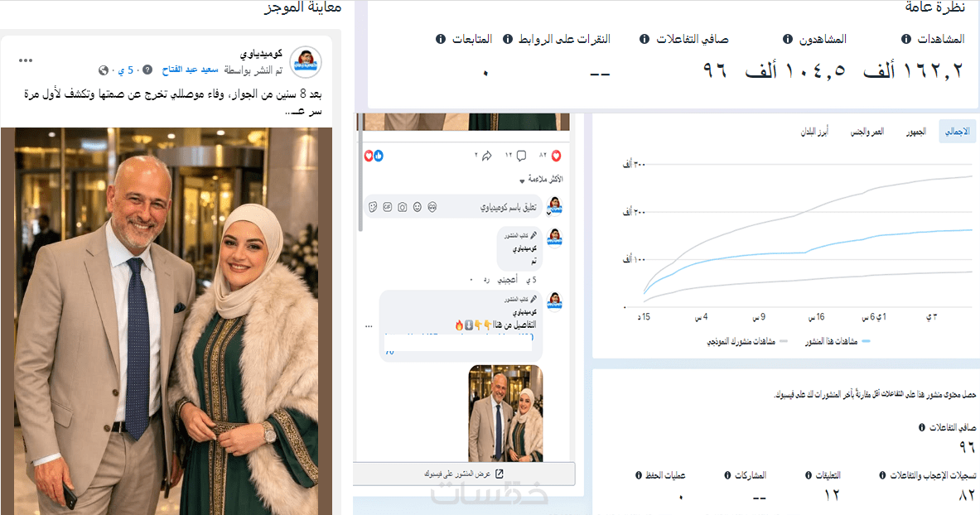The width and height of the screenshot is (980, 515).
Task: Open سعيد عبد الفتاح profile link
Action: pyautogui.click(x=190, y=70)
